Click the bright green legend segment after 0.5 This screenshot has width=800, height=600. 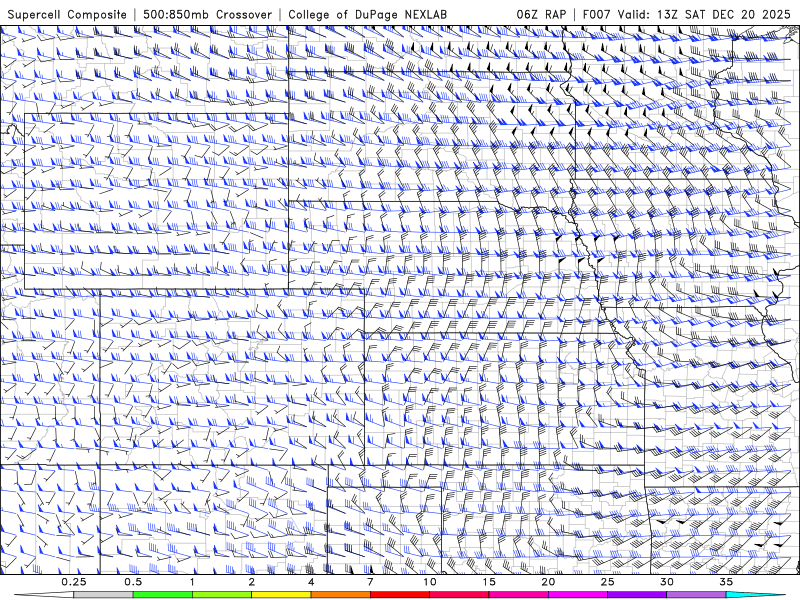tap(162, 595)
